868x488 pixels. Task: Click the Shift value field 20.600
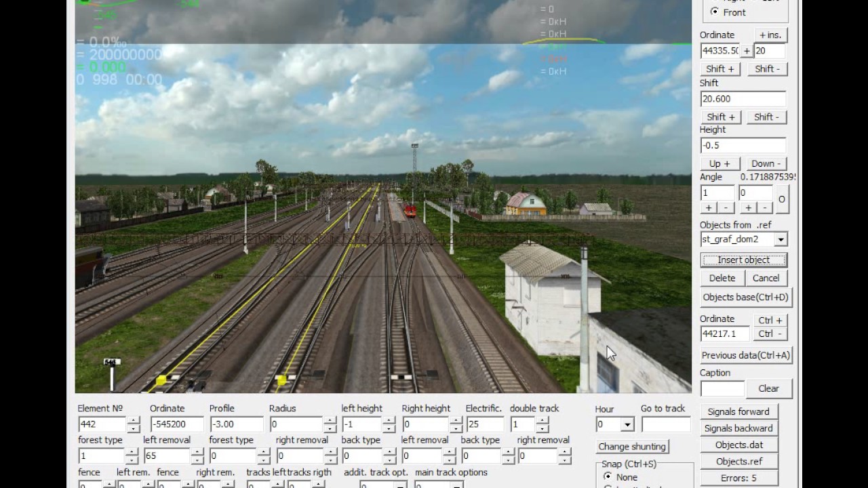743,99
